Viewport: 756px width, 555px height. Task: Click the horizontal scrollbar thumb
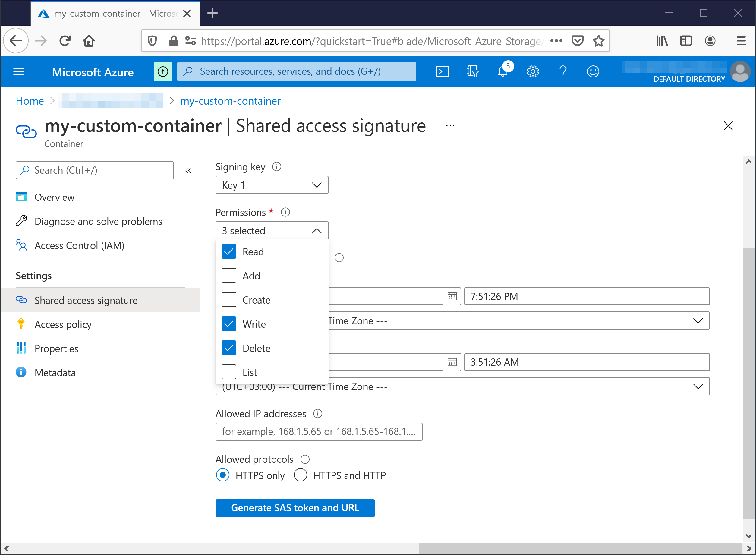[580, 548]
